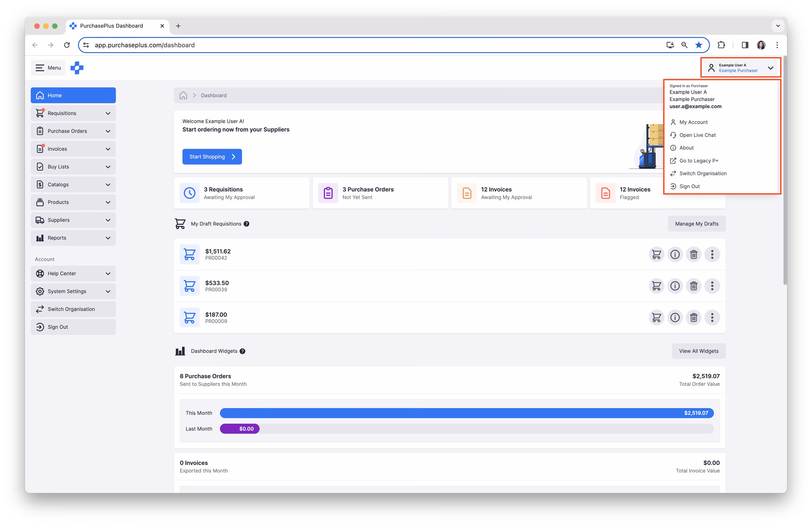The image size is (812, 526).
Task: Click the This Month blue progress bar
Action: [x=467, y=413]
